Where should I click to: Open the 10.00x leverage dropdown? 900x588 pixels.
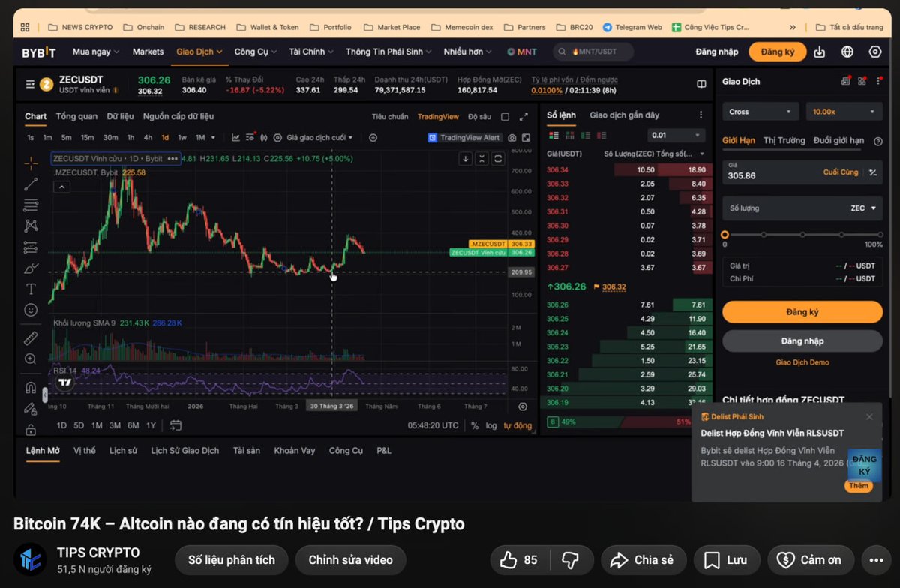point(844,112)
